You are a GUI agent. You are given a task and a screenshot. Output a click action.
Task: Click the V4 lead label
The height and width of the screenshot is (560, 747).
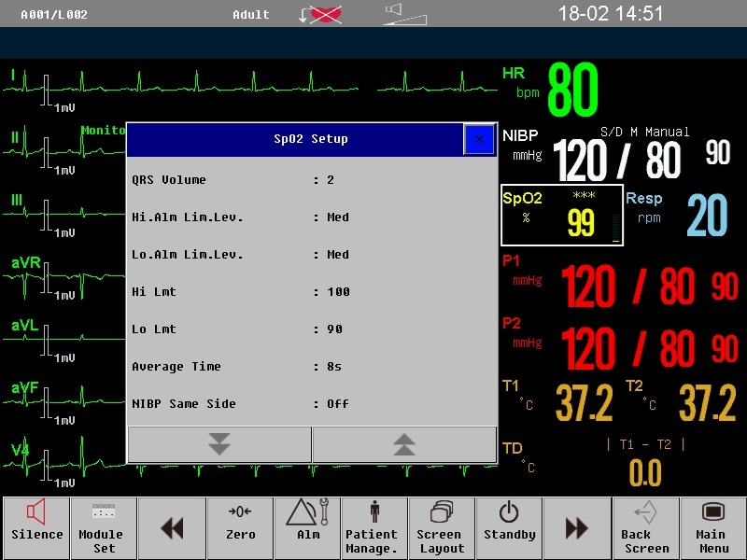[20, 450]
